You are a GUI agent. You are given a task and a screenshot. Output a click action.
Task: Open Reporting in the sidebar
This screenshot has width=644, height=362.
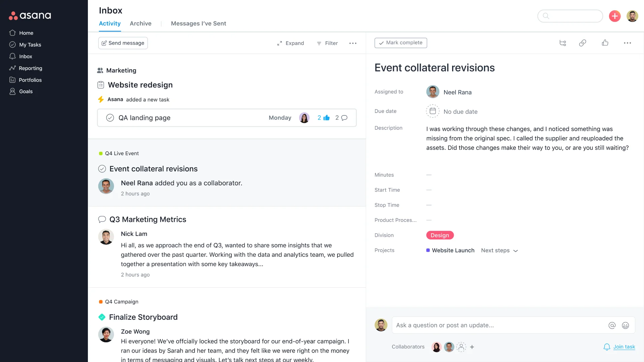point(31,68)
